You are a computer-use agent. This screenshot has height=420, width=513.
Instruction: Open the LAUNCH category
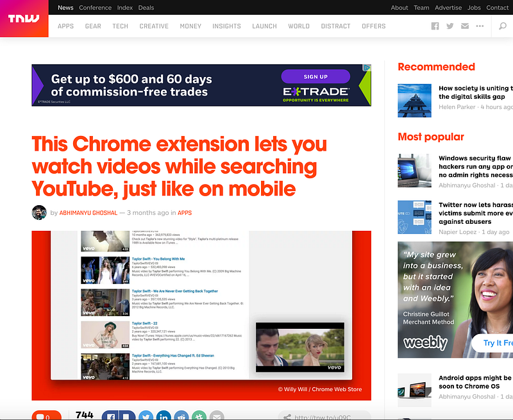tap(264, 26)
